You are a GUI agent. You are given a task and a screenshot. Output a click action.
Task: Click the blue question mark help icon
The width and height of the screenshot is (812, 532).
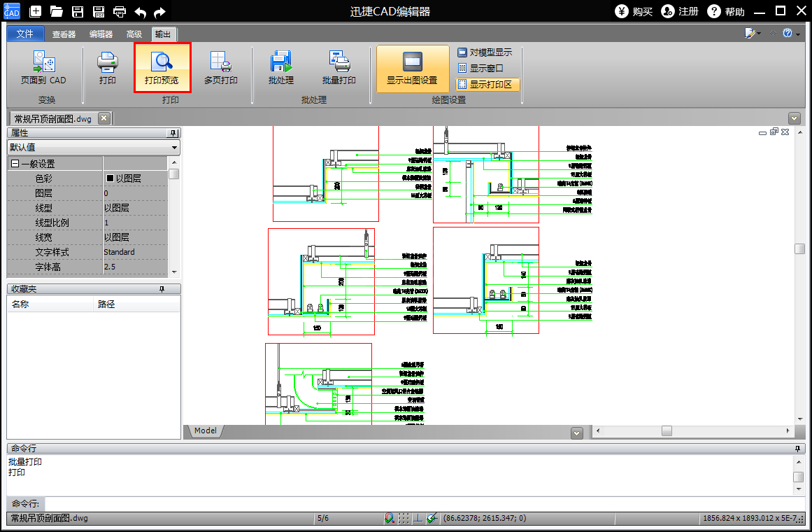[x=787, y=33]
